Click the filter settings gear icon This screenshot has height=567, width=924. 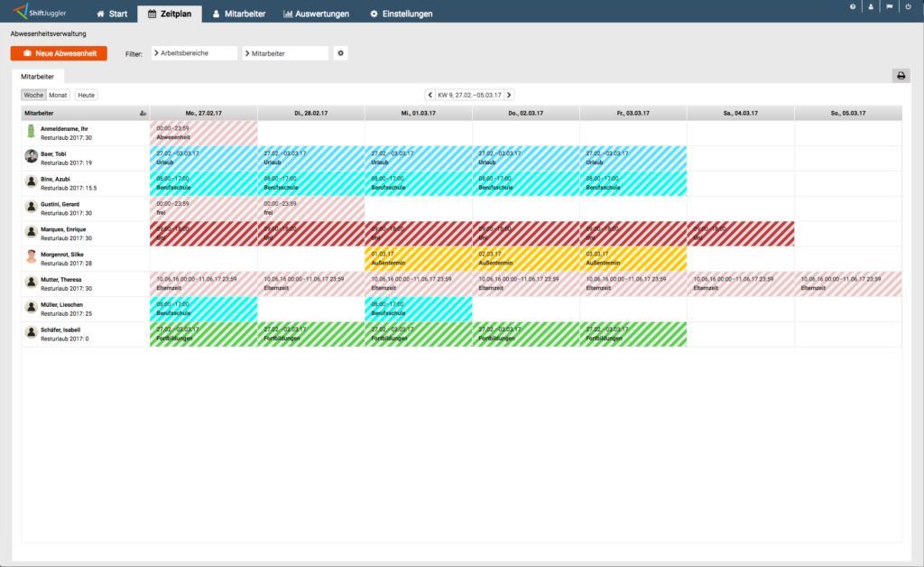[340, 53]
